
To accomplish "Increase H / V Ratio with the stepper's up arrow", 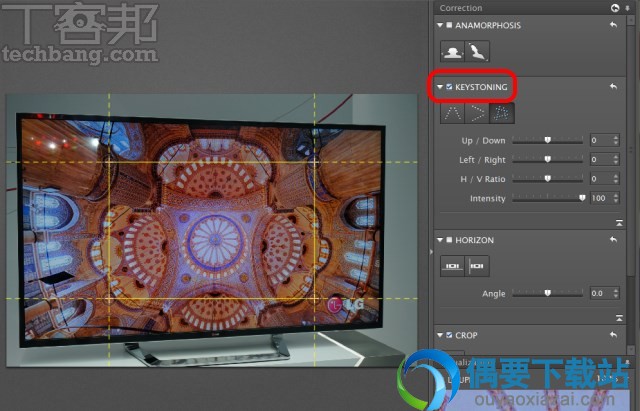I will [616, 176].
